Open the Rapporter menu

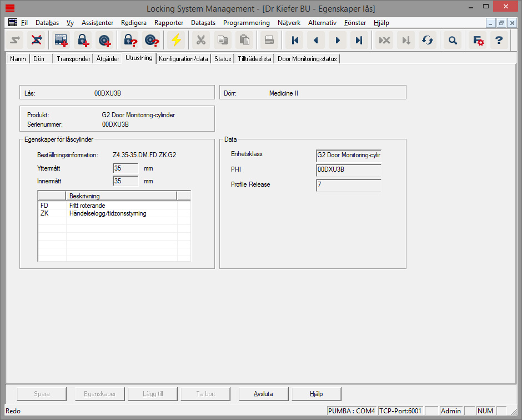[169, 23]
